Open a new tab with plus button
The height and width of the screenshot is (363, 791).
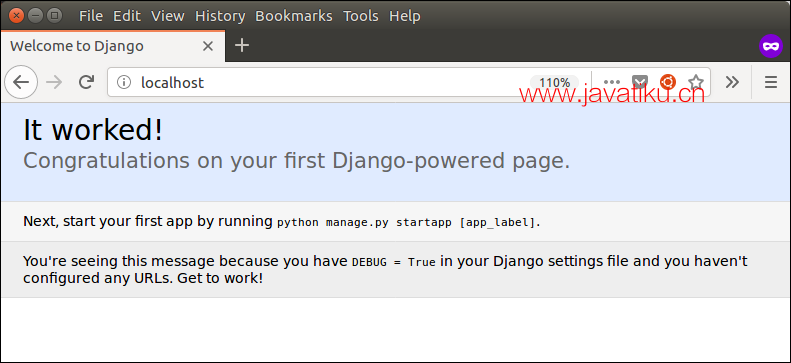pos(242,45)
